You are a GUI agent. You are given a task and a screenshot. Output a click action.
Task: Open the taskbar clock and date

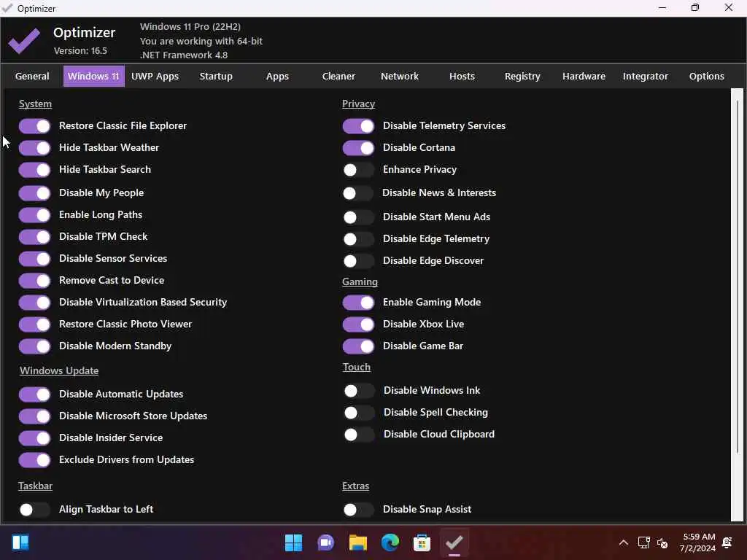pos(698,542)
